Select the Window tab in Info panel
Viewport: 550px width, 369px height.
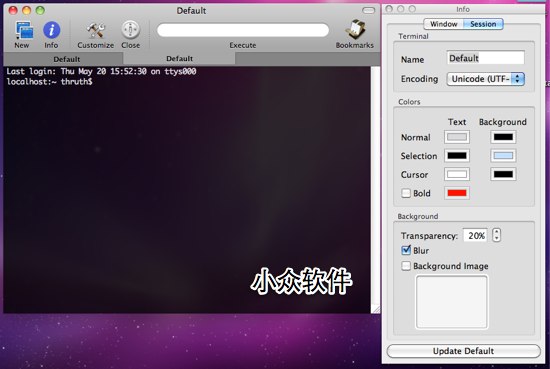tap(443, 24)
